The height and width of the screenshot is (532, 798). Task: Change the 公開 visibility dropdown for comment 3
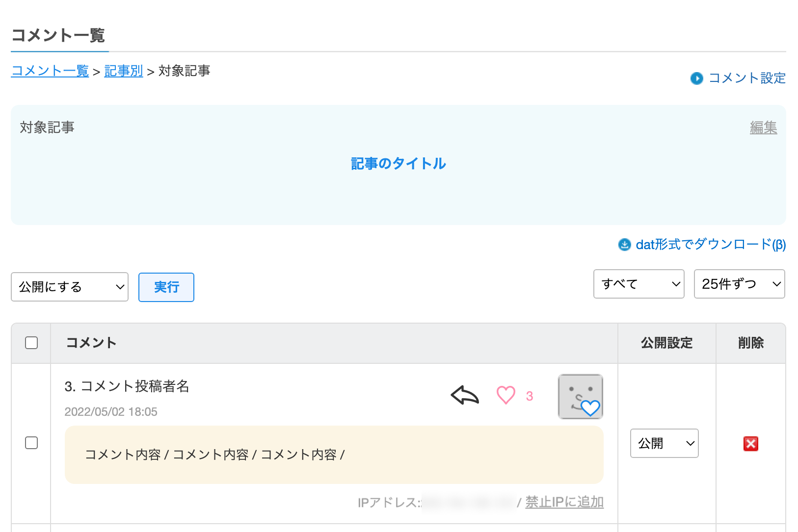click(664, 443)
